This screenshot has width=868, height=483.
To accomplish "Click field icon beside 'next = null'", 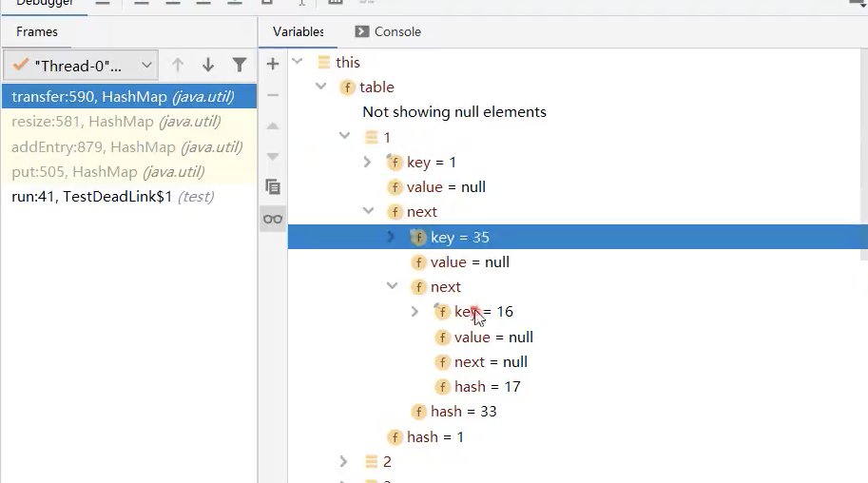I will [x=442, y=362].
